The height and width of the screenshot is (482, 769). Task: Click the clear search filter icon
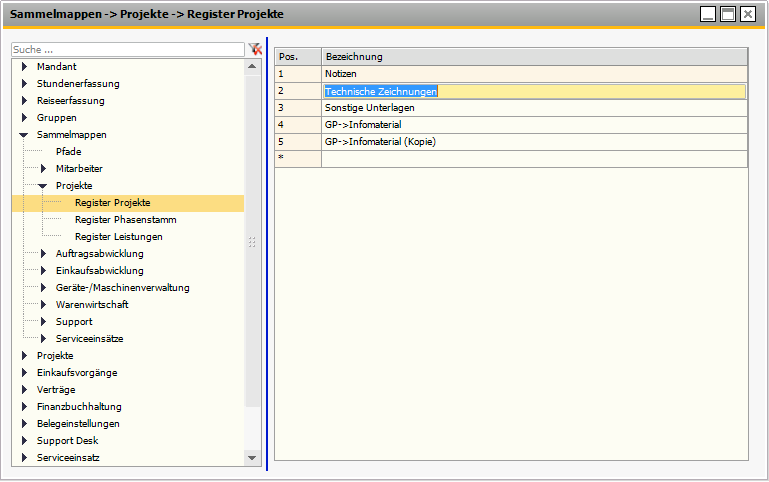[255, 49]
